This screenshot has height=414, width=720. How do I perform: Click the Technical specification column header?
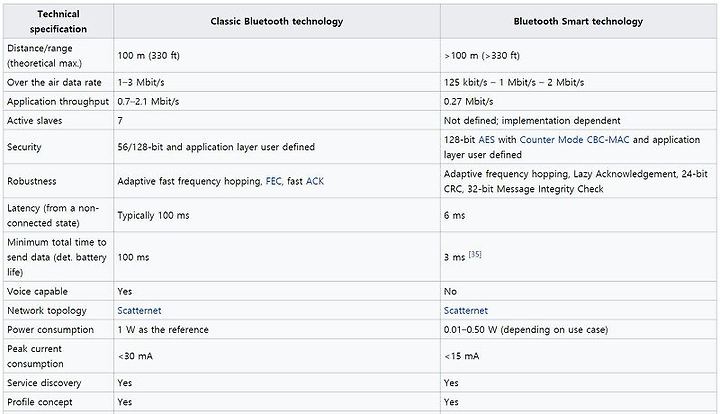point(58,21)
